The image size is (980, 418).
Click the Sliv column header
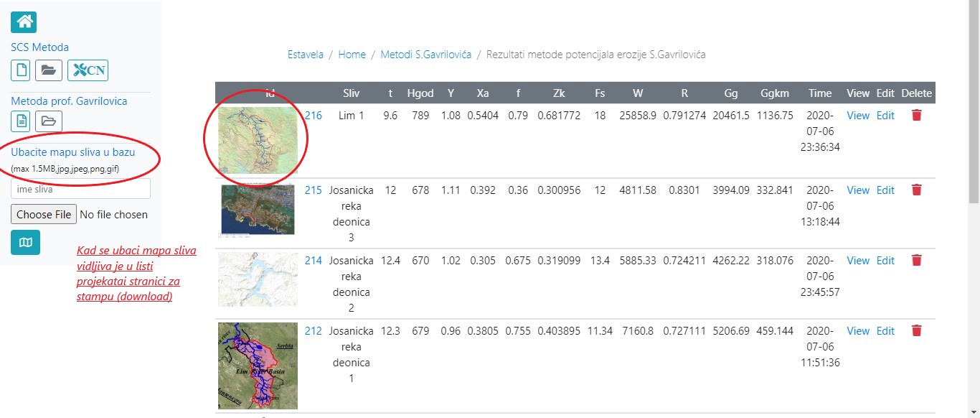[x=352, y=93]
